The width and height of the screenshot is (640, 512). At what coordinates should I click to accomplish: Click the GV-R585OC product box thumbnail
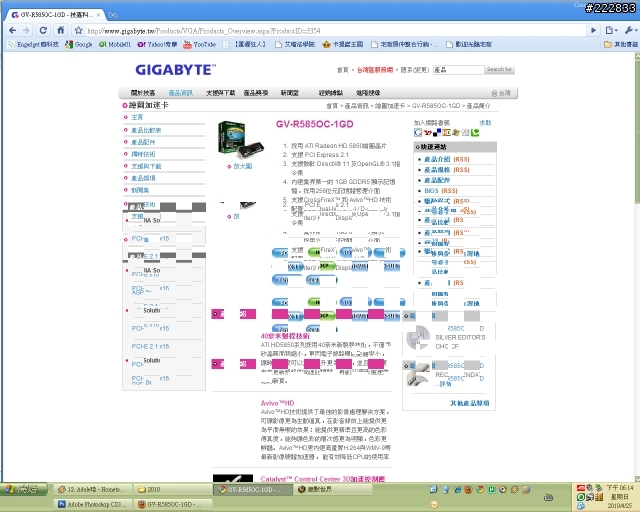coord(241,138)
